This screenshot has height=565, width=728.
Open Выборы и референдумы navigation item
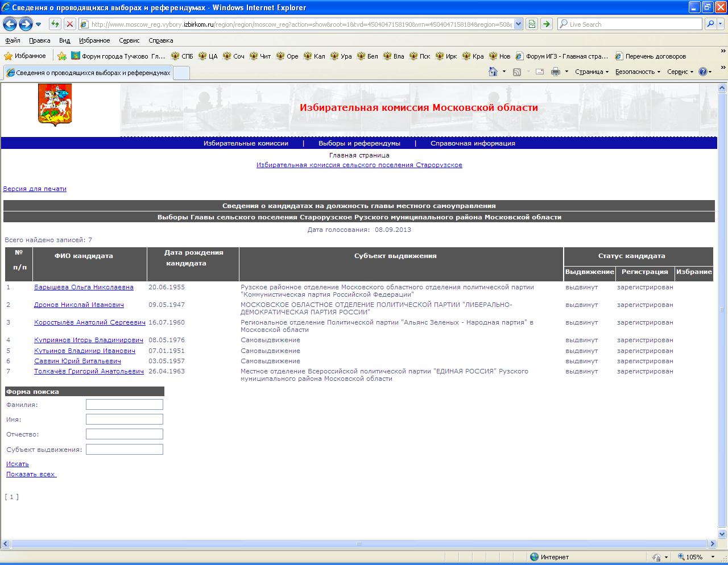(359, 143)
